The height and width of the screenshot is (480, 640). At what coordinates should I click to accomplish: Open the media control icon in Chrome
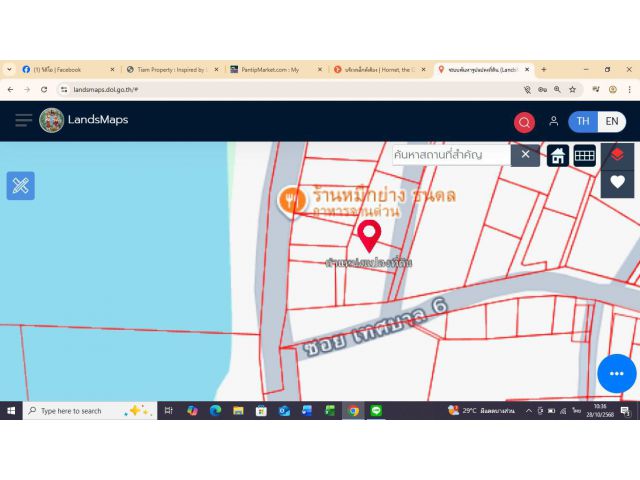coord(596,89)
